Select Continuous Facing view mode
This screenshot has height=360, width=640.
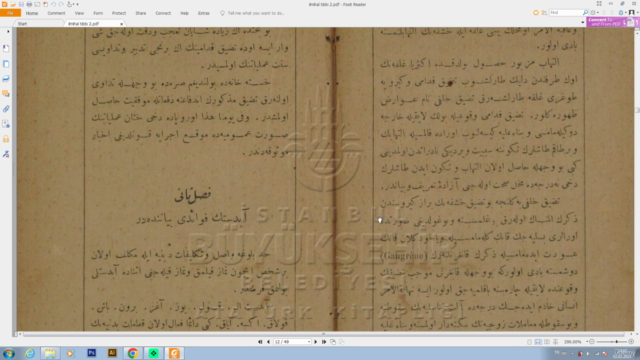555,342
